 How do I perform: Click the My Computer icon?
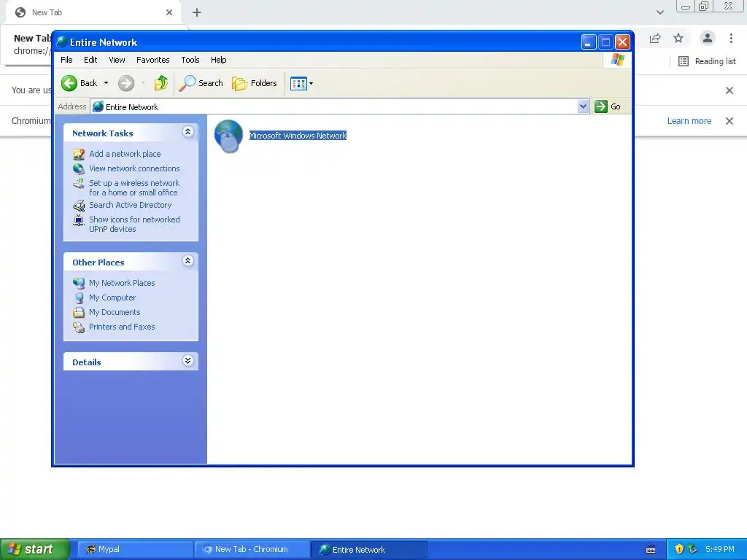(x=79, y=298)
